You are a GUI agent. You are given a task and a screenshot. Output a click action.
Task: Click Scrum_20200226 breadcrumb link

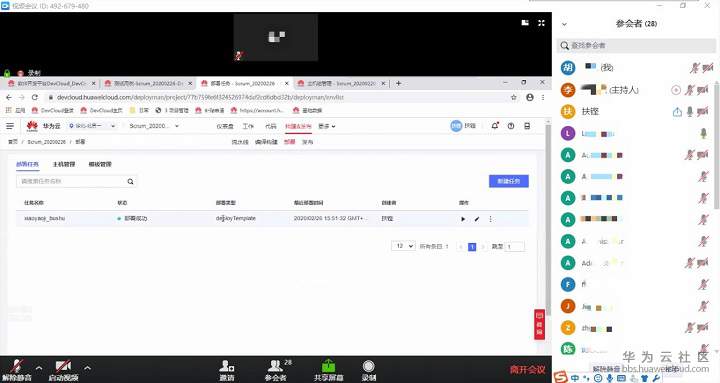point(46,142)
